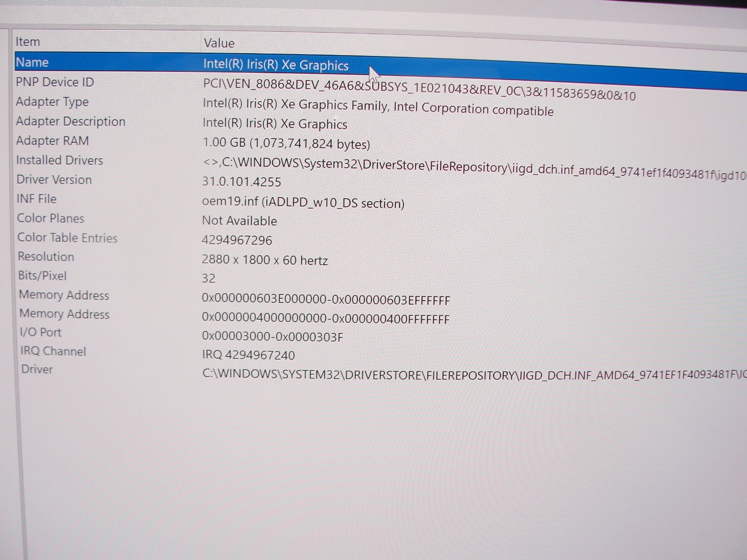Click the Value column header
747x560 pixels.
(x=219, y=43)
